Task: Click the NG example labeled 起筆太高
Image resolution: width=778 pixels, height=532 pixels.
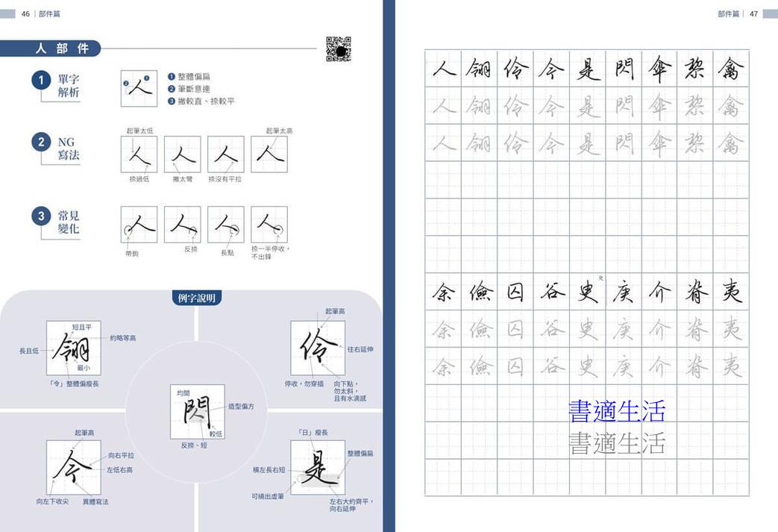Action: click(269, 154)
